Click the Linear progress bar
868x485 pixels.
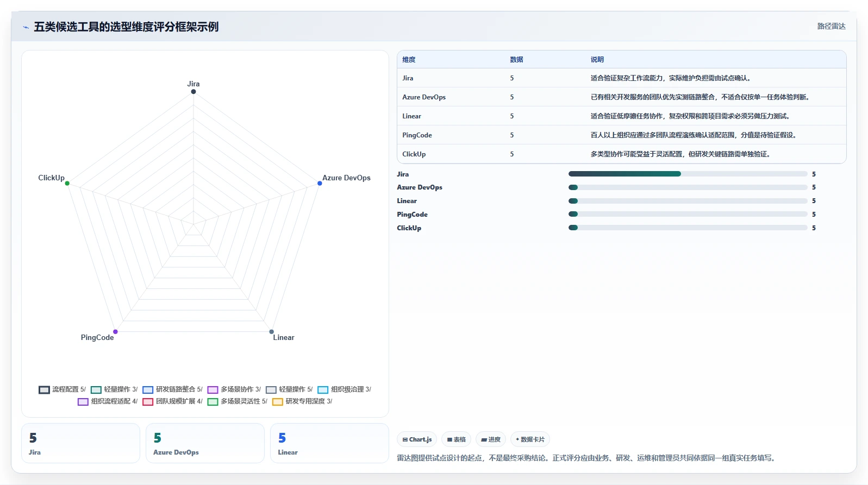click(x=688, y=201)
